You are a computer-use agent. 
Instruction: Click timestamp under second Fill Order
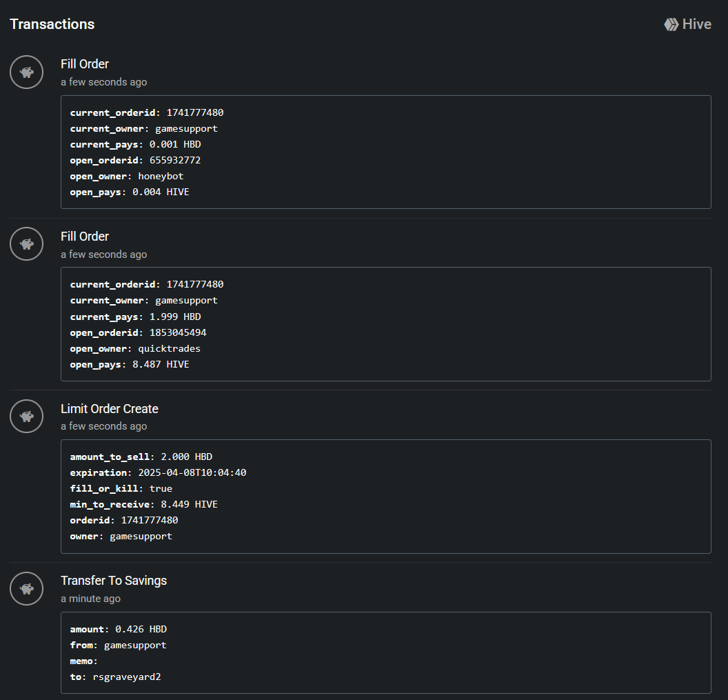pos(103,254)
